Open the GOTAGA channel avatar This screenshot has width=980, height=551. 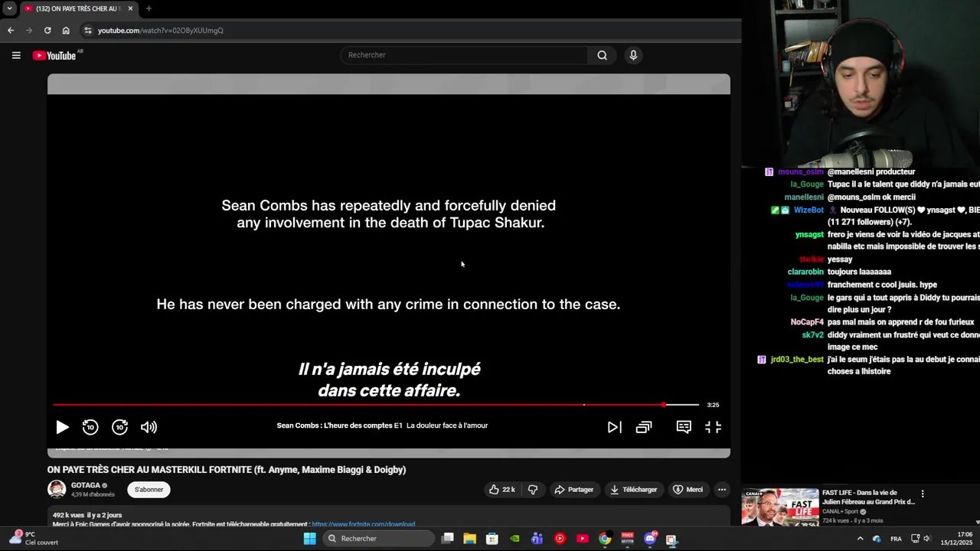pyautogui.click(x=57, y=489)
